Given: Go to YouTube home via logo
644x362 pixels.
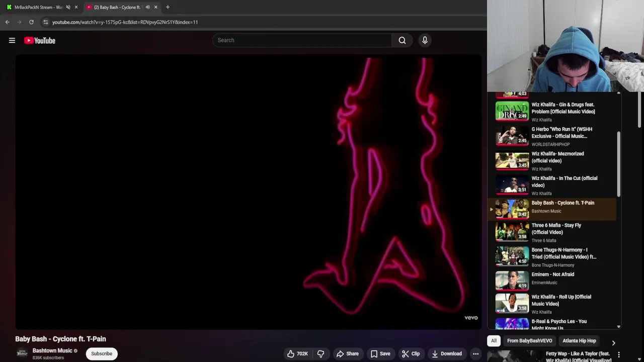Looking at the screenshot, I should (x=40, y=40).
